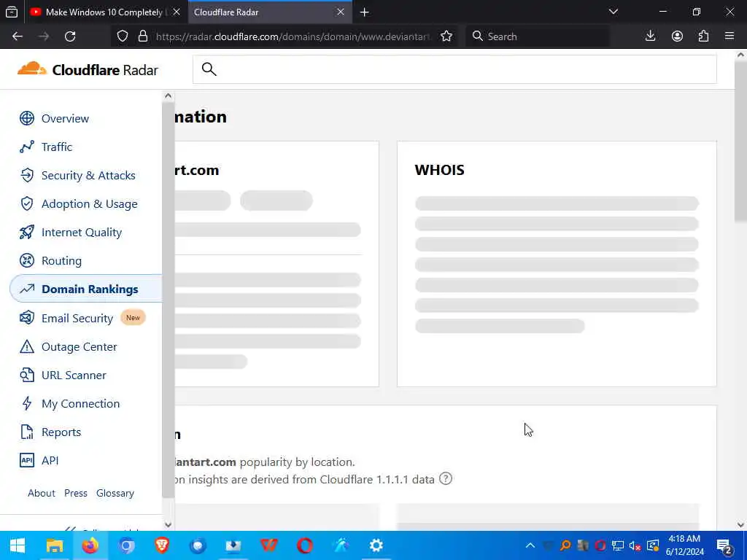This screenshot has height=560, width=747.
Task: Click the About footer link
Action: (x=42, y=494)
